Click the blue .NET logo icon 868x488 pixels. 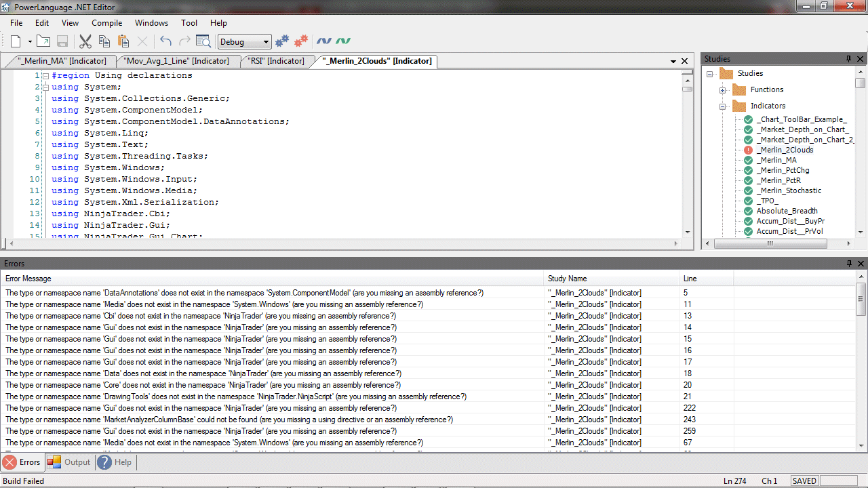pyautogui.click(x=324, y=41)
